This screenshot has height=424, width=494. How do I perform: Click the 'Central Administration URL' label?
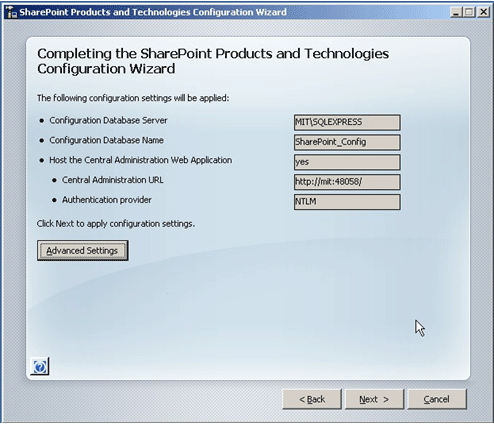113,180
